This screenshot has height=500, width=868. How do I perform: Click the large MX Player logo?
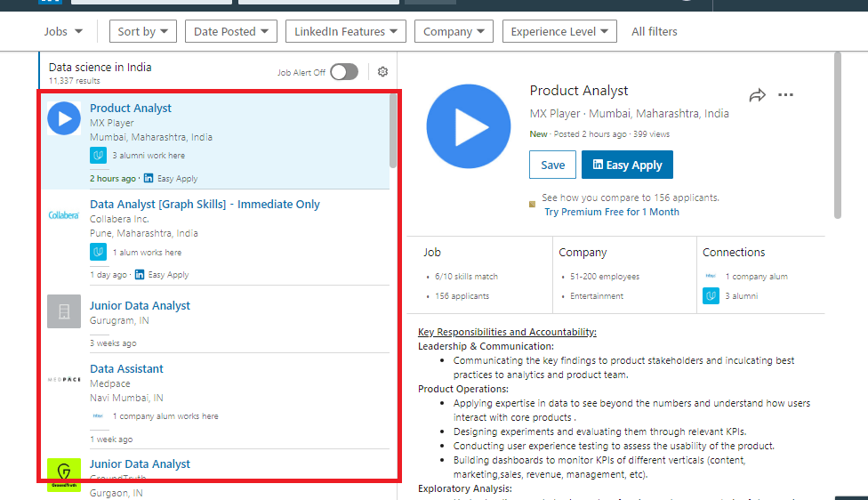pos(469,126)
